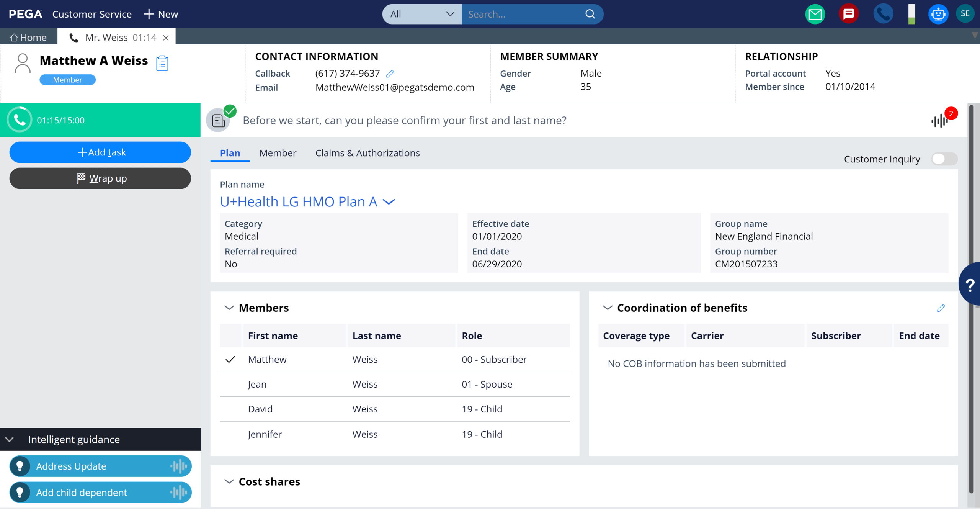Open the chatbot assistant icon
The height and width of the screenshot is (509, 980).
(x=938, y=14)
